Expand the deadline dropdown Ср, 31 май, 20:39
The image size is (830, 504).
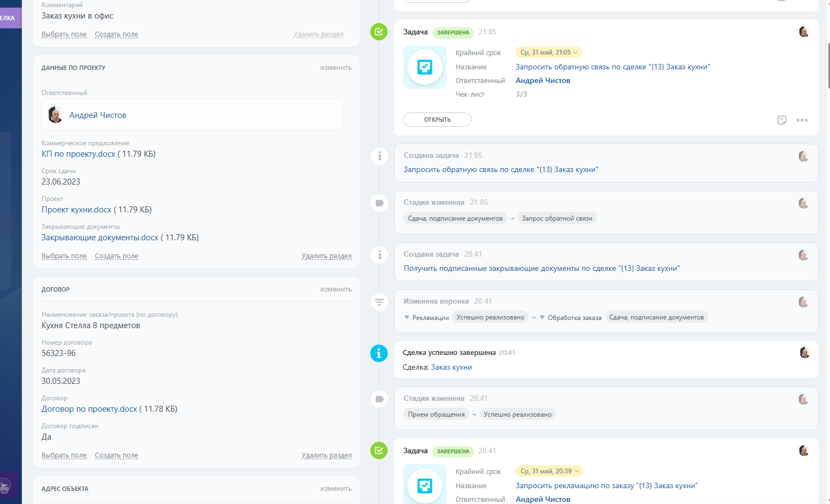pos(549,471)
